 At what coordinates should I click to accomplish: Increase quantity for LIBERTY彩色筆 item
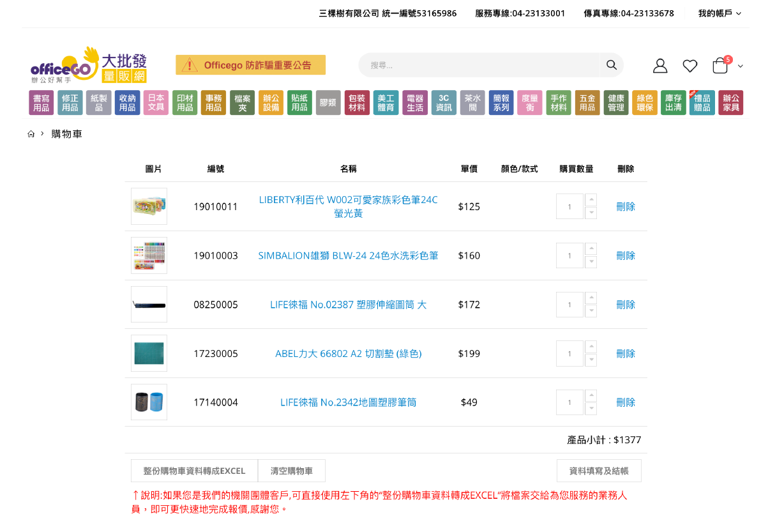pyautogui.click(x=591, y=200)
